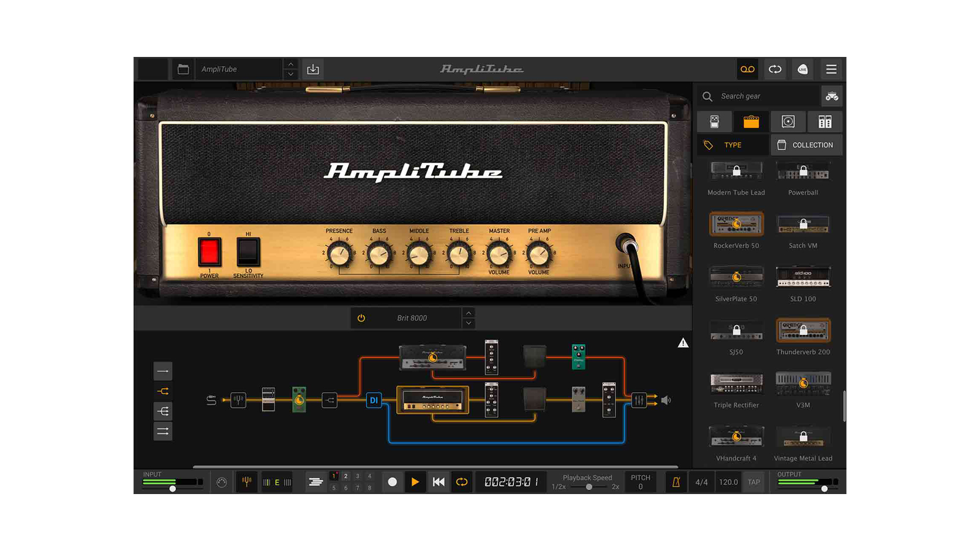Switch to the COLLECTION tab
Viewport: 980px width, 551px height.
tap(806, 144)
